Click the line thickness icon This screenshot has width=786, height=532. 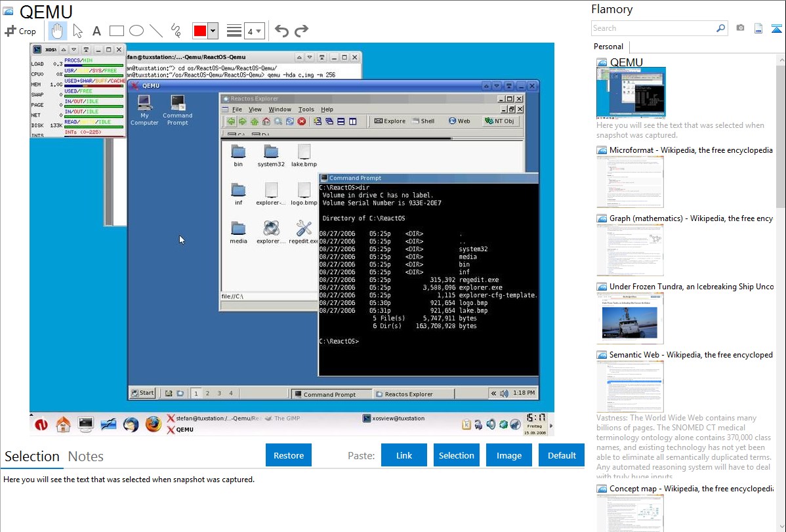[234, 31]
